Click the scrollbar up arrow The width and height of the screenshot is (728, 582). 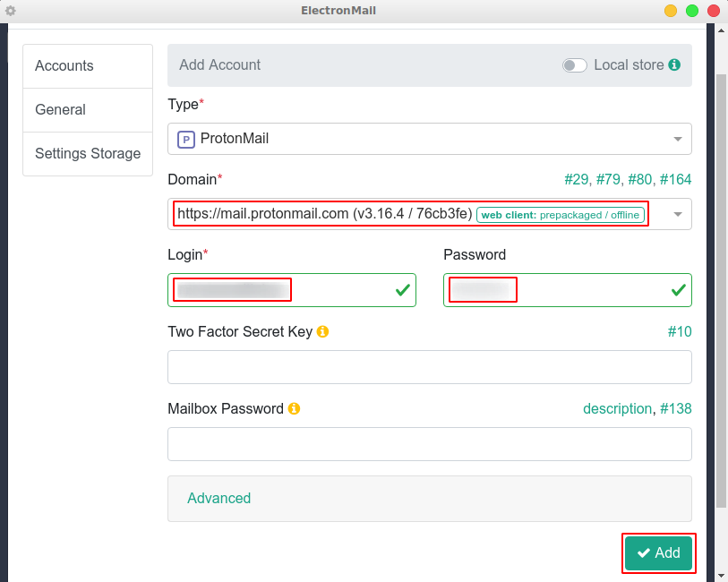click(x=721, y=30)
